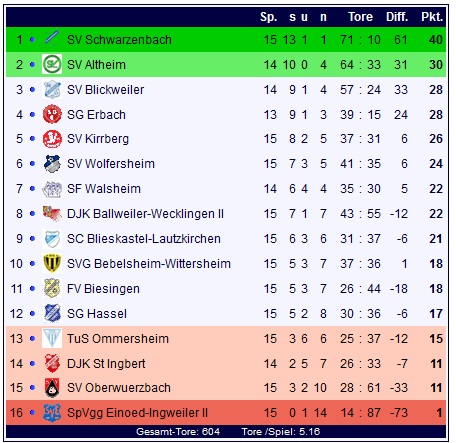Click the TuS Ommersheim team name
This screenshot has width=456, height=443.
(118, 339)
